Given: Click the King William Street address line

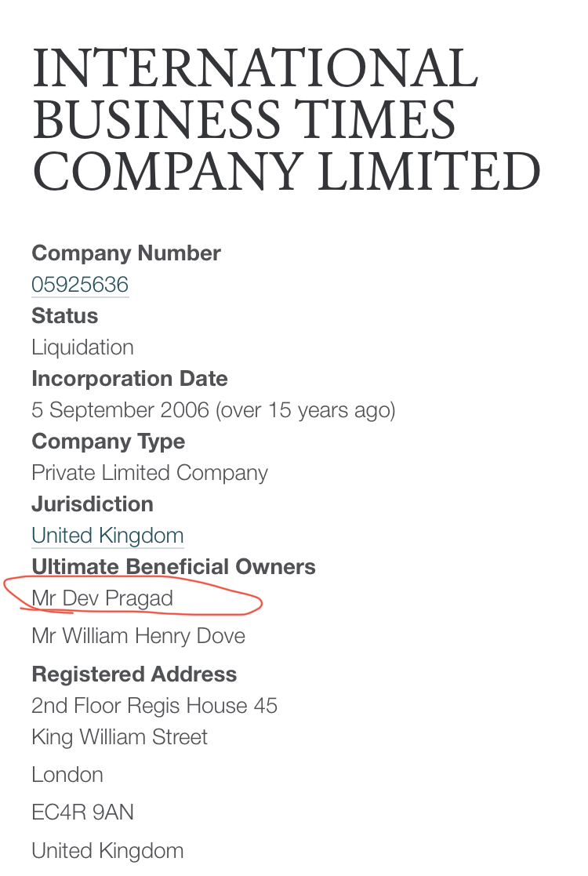Looking at the screenshot, I should [x=119, y=737].
